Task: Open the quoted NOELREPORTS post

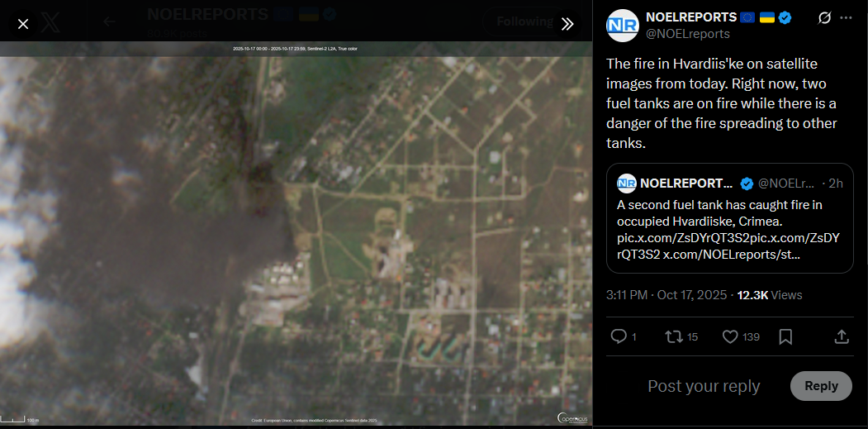Action: click(729, 218)
